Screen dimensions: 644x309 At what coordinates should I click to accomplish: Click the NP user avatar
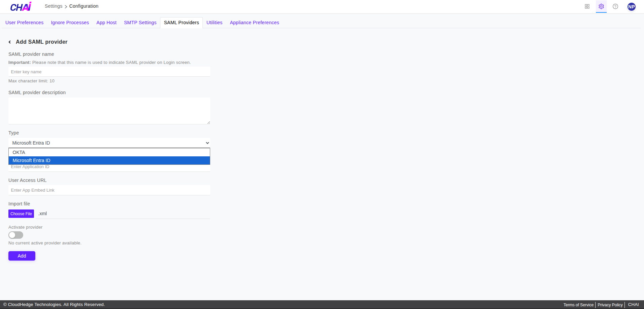(631, 6)
